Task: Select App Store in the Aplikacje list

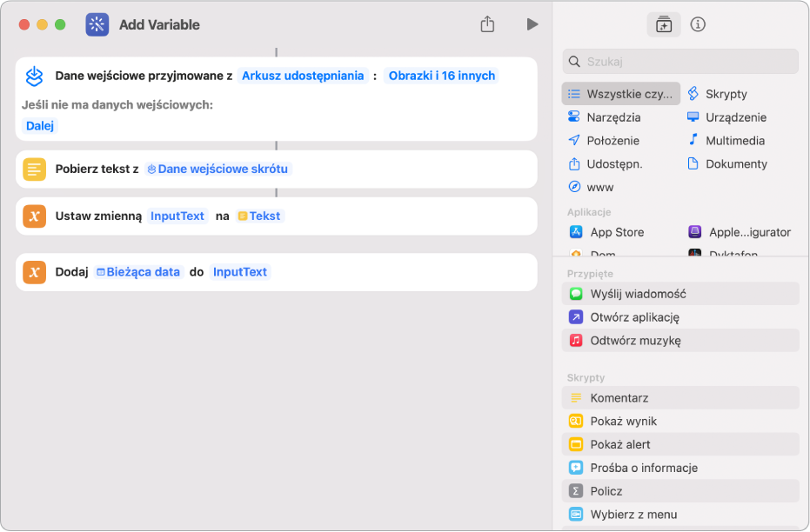Action: [x=616, y=232]
